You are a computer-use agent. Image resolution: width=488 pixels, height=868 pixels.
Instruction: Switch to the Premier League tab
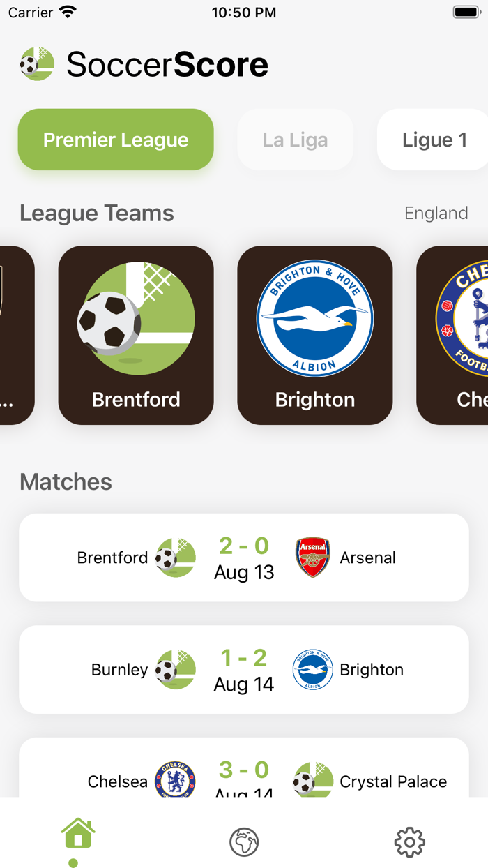tap(115, 140)
